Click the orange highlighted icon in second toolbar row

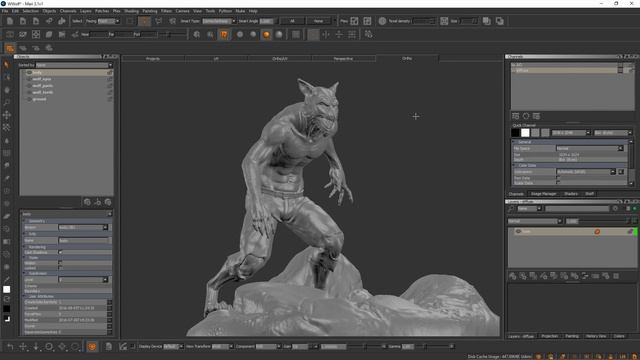tap(224, 35)
